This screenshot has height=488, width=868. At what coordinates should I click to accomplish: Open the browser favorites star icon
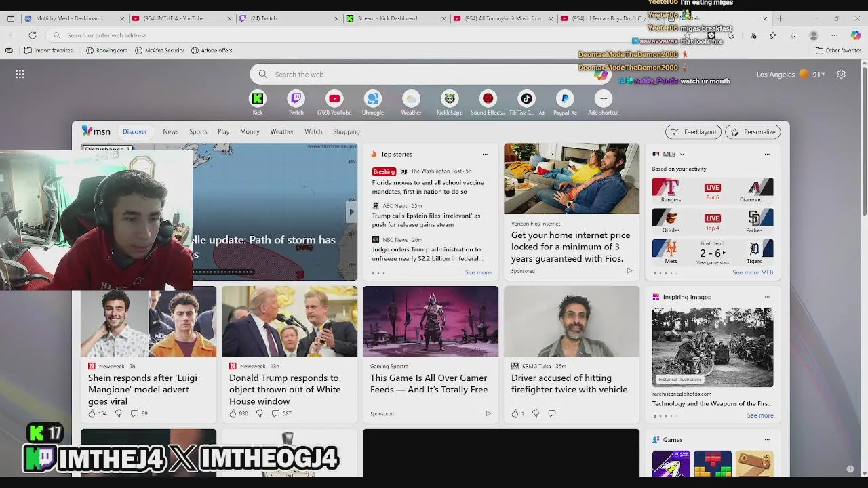(x=773, y=35)
